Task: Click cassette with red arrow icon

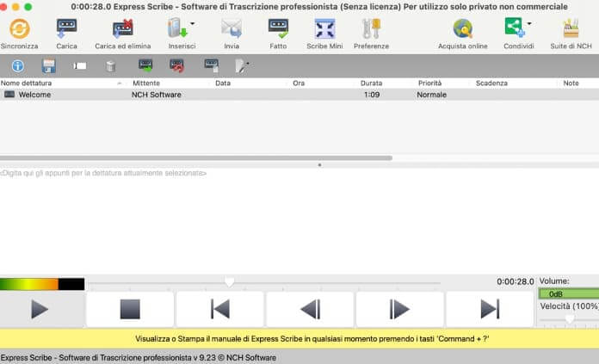Action: (x=176, y=65)
